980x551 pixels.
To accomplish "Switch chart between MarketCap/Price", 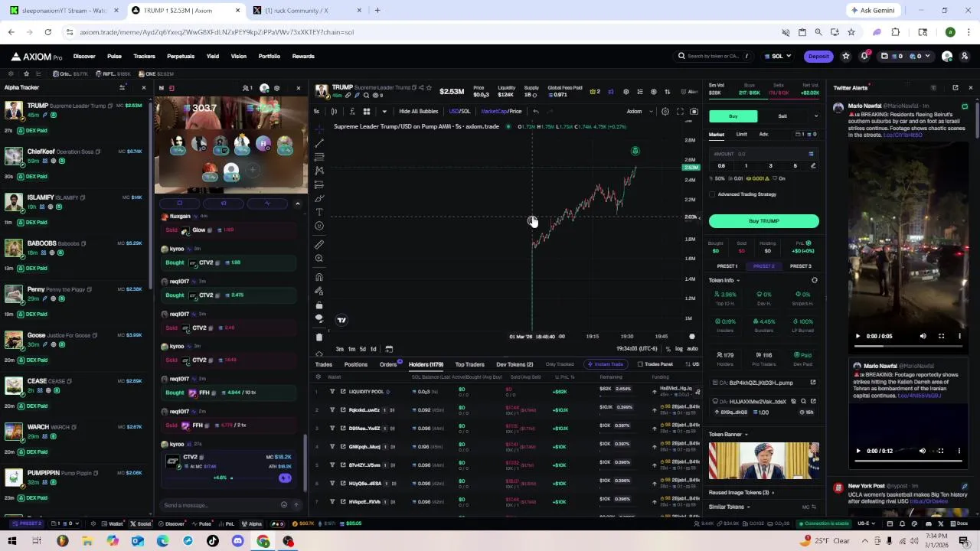I will point(501,112).
